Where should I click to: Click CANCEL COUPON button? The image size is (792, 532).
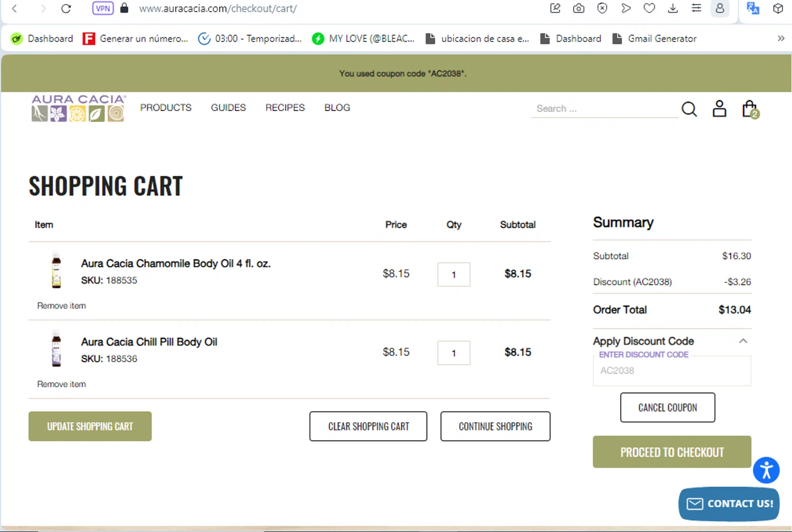point(667,407)
